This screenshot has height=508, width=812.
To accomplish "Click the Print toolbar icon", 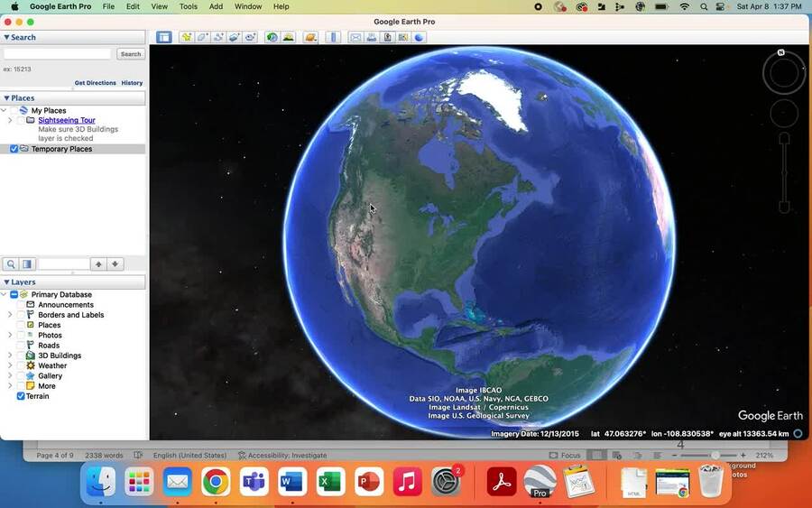I will (x=372, y=37).
